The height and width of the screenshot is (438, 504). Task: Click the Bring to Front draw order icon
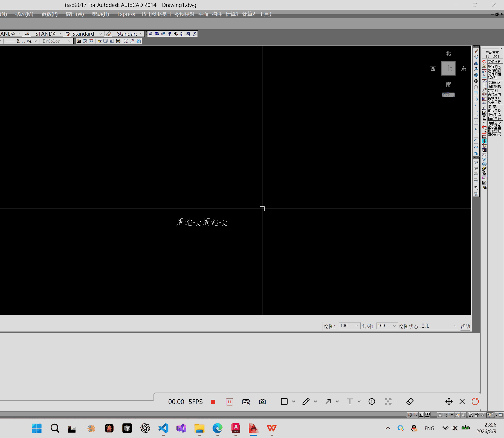[x=476, y=162]
